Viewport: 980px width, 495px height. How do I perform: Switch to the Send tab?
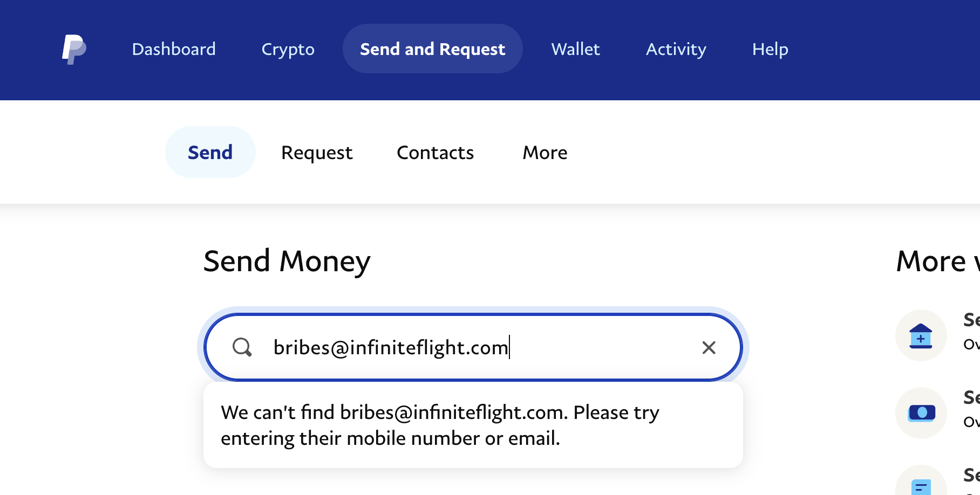click(x=210, y=153)
